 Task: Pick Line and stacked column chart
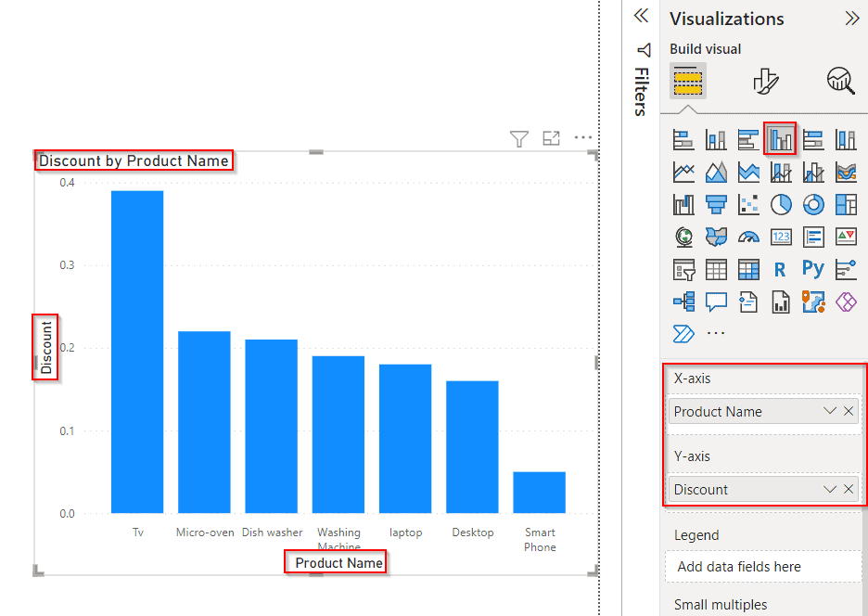click(x=781, y=173)
